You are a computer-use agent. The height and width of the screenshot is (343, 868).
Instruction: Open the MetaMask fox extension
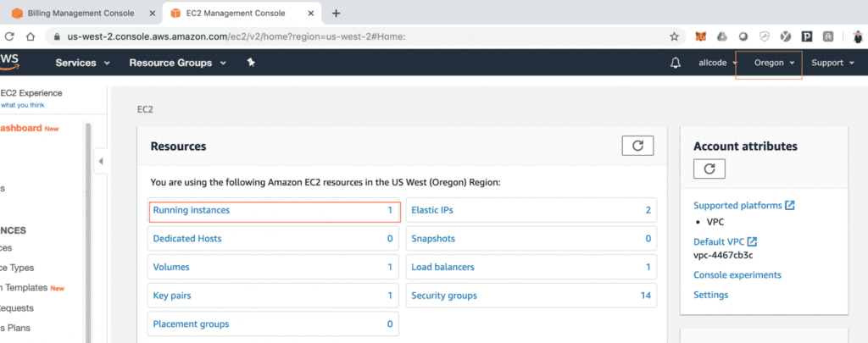click(701, 36)
